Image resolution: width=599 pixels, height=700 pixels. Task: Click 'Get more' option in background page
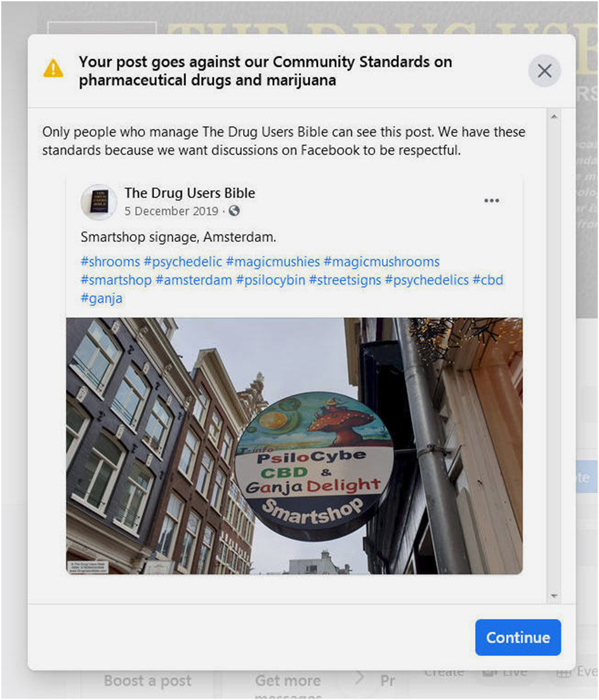tap(288, 681)
